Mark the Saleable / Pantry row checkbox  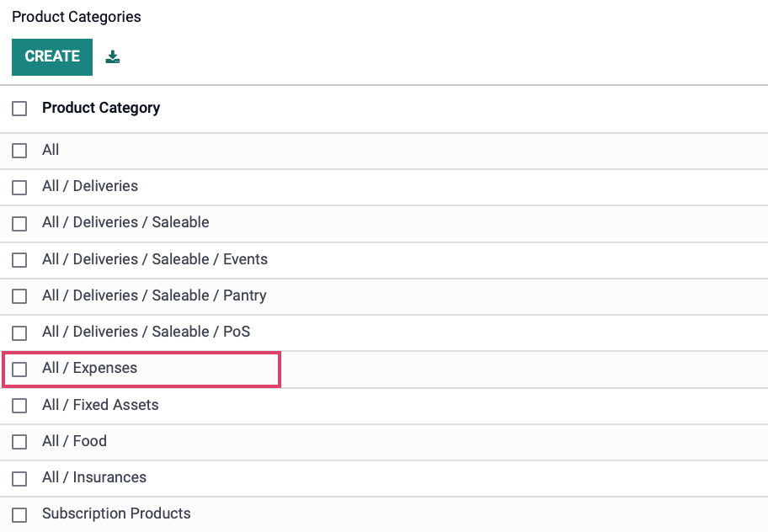click(19, 296)
